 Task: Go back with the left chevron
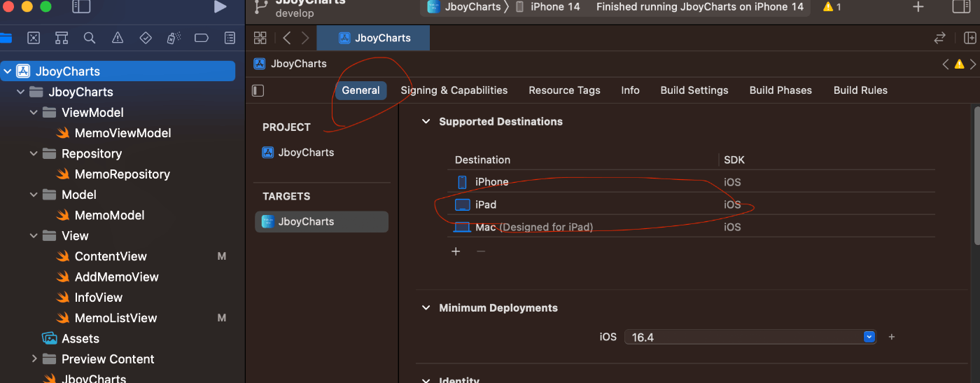pyautogui.click(x=287, y=38)
